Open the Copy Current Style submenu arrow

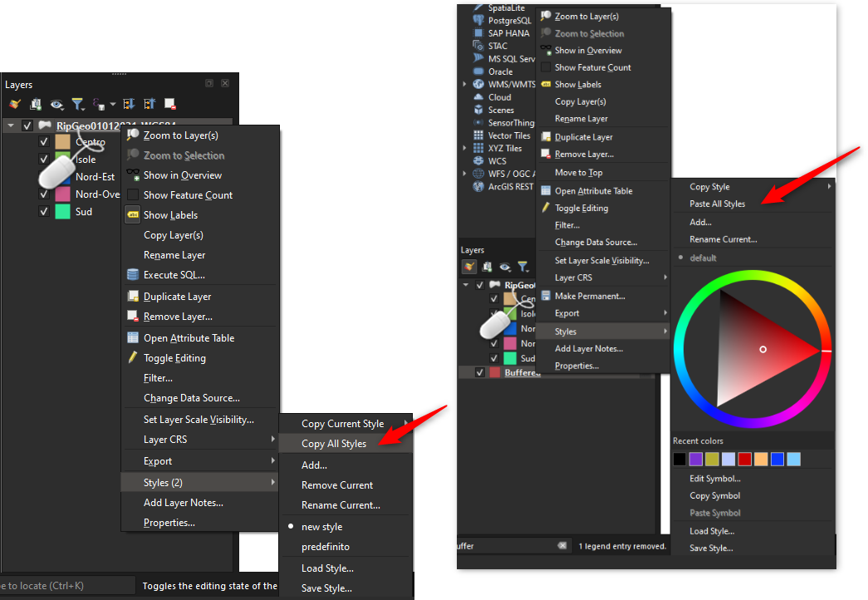point(406,424)
